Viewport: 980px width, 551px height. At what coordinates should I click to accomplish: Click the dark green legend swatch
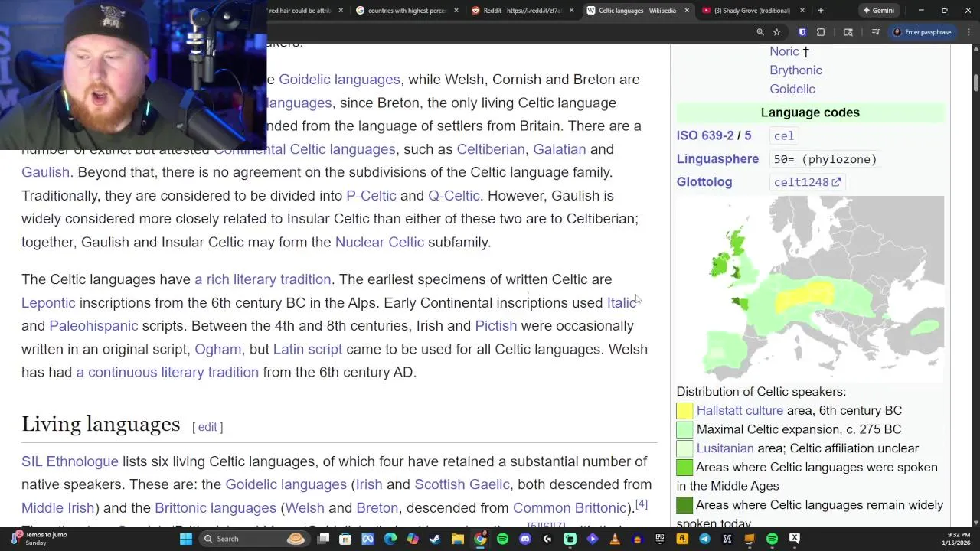[684, 505]
